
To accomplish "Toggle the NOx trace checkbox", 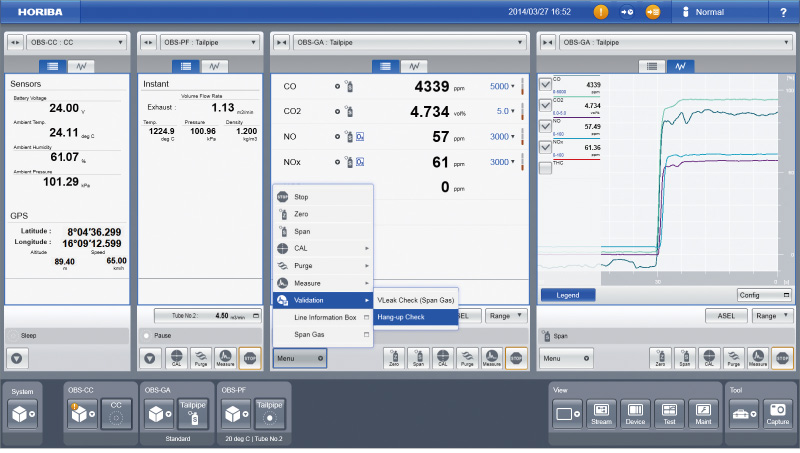I will tap(545, 148).
